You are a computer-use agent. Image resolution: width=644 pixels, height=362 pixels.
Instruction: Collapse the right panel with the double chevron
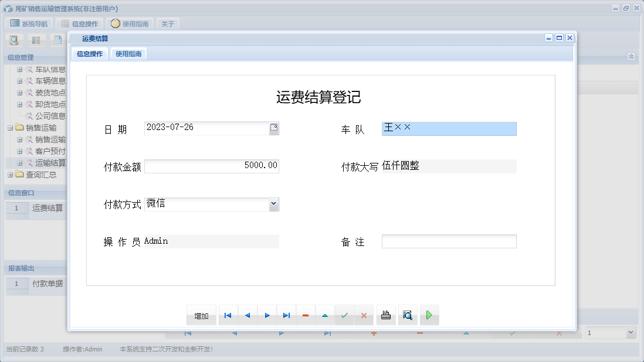[x=631, y=57]
